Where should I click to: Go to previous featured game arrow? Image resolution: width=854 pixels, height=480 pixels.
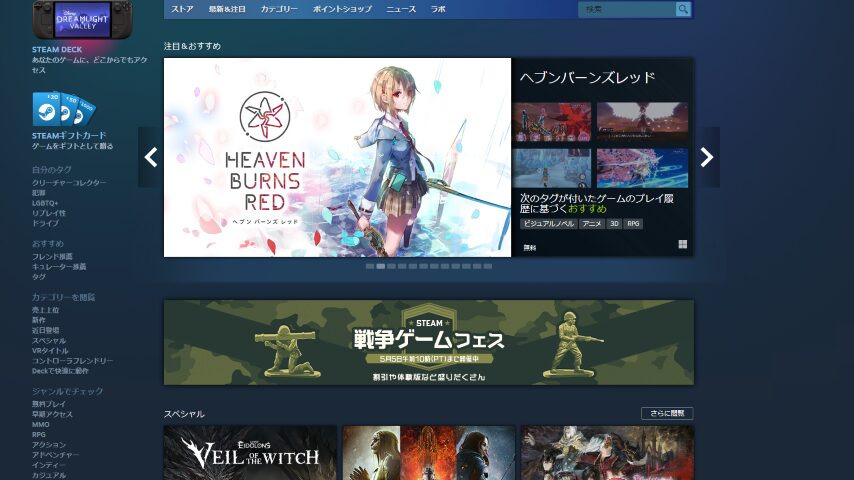151,157
